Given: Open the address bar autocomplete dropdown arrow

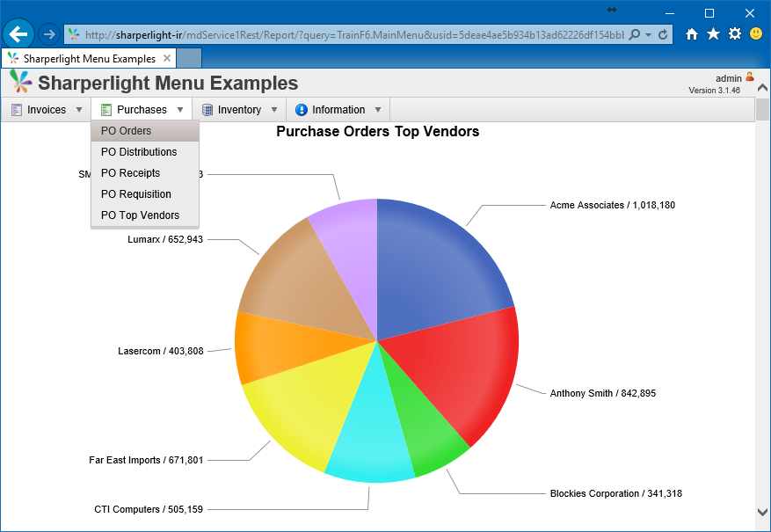Looking at the screenshot, I should (x=649, y=35).
